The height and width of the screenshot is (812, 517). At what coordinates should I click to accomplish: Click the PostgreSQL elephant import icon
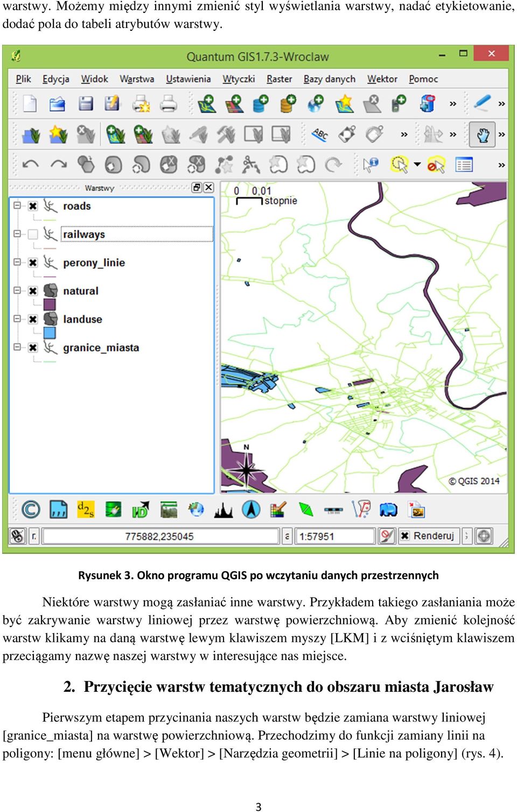388,509
